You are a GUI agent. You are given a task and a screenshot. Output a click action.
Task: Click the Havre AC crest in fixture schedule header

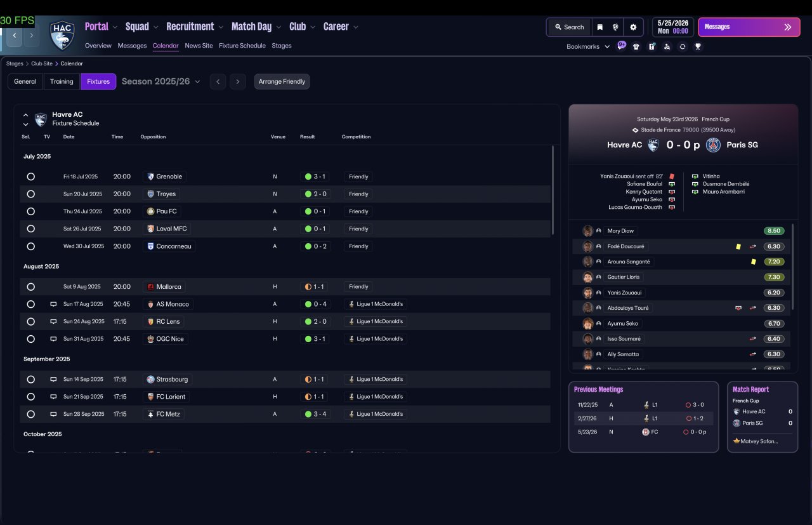[x=41, y=119]
